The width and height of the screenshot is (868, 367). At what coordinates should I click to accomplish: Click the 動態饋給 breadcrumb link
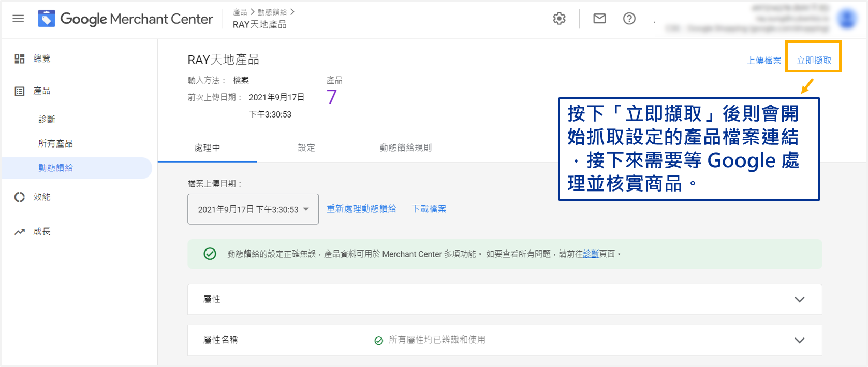(x=272, y=12)
